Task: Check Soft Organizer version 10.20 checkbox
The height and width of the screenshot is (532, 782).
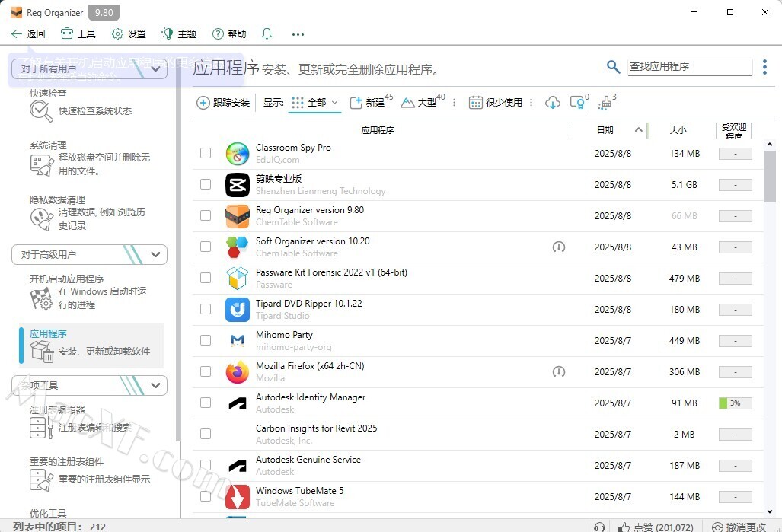Action: 206,247
